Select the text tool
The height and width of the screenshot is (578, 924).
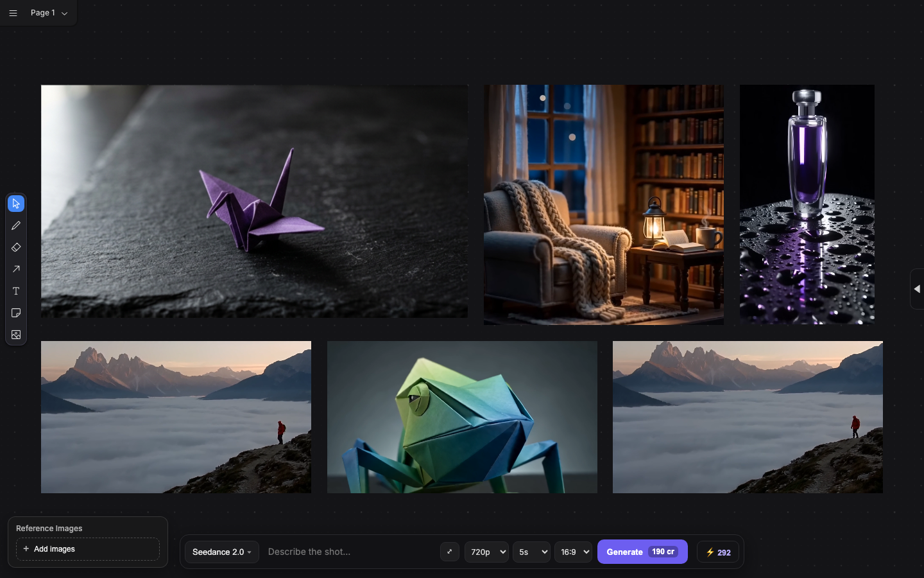tap(16, 291)
